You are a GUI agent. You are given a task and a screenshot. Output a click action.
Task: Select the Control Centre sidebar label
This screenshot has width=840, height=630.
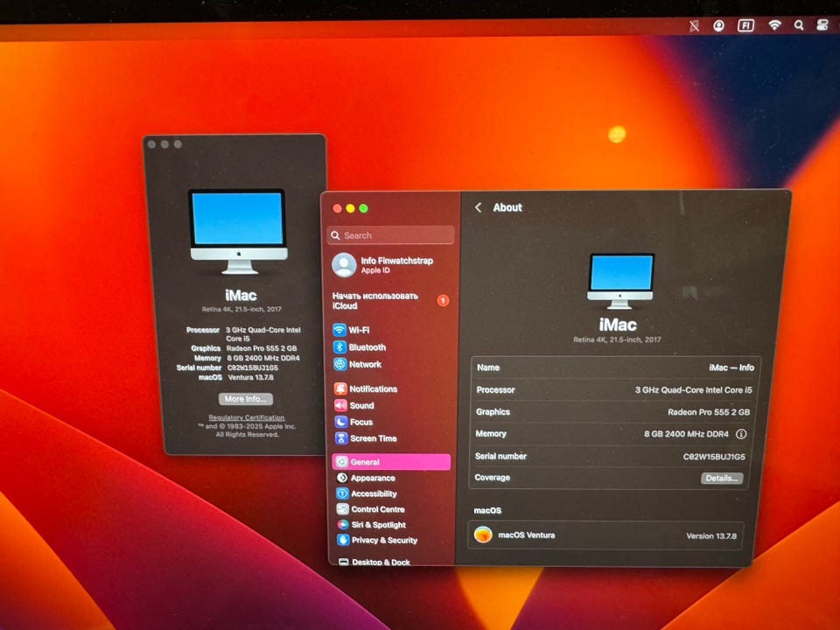pyautogui.click(x=378, y=509)
